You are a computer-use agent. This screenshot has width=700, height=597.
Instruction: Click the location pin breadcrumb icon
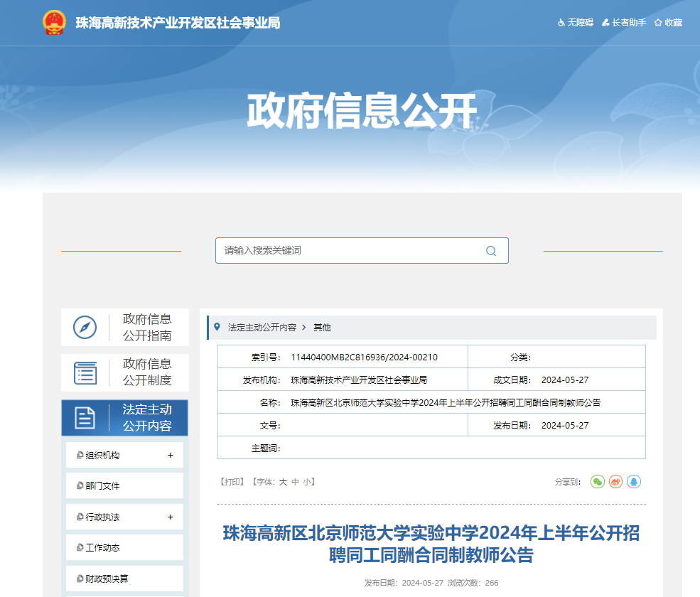coord(217,327)
